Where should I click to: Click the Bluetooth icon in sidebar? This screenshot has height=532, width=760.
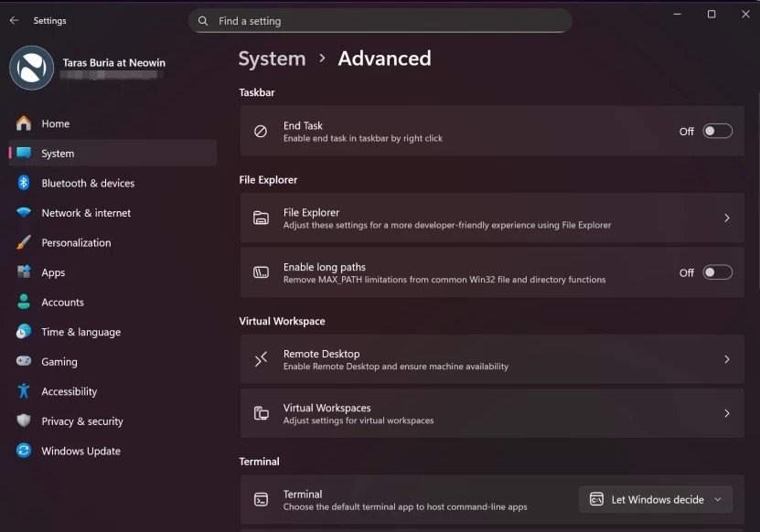click(x=23, y=183)
